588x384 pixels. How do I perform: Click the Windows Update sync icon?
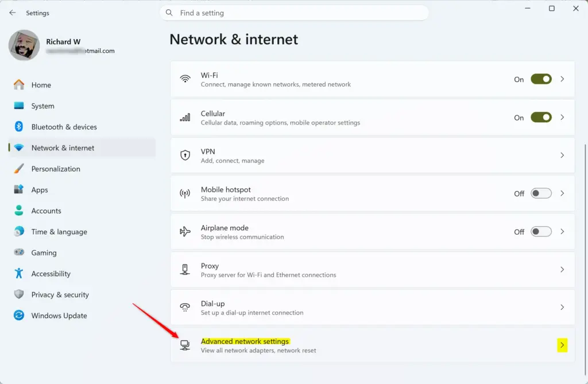[x=19, y=315]
